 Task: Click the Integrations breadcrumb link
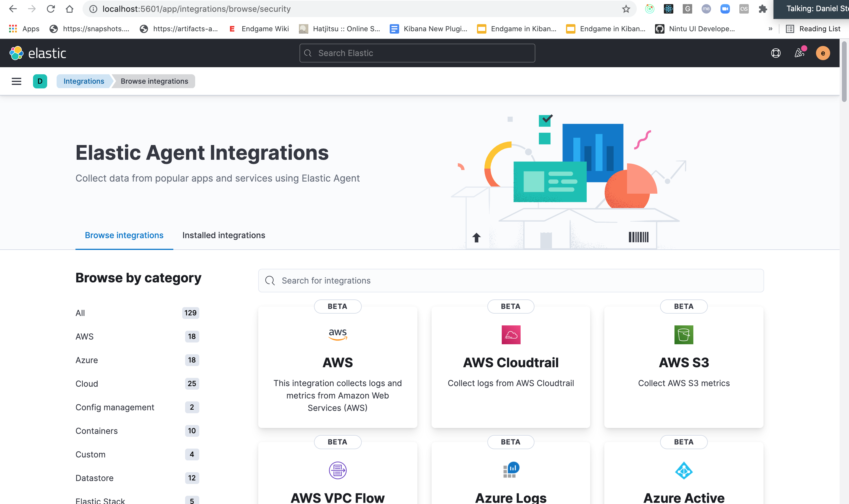tap(83, 81)
